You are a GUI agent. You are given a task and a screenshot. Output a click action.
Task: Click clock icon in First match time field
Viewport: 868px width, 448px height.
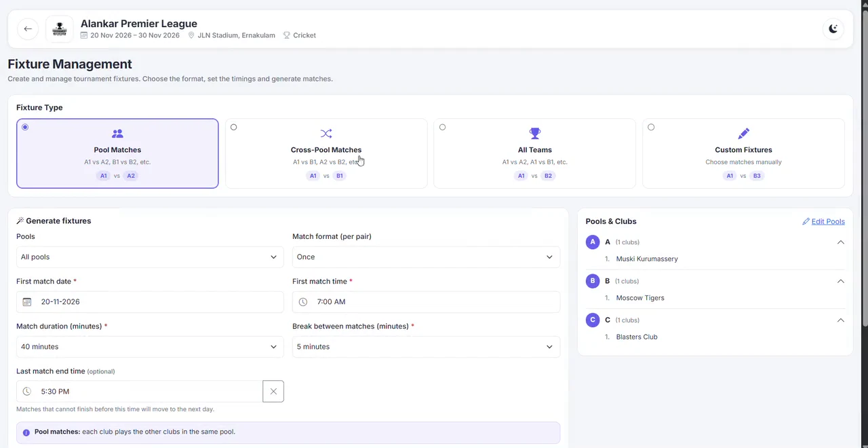303,302
